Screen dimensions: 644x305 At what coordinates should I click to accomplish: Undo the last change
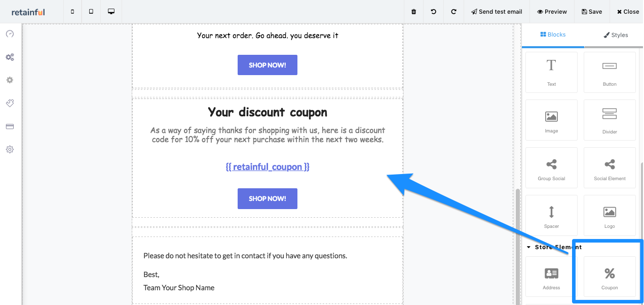[x=433, y=11]
